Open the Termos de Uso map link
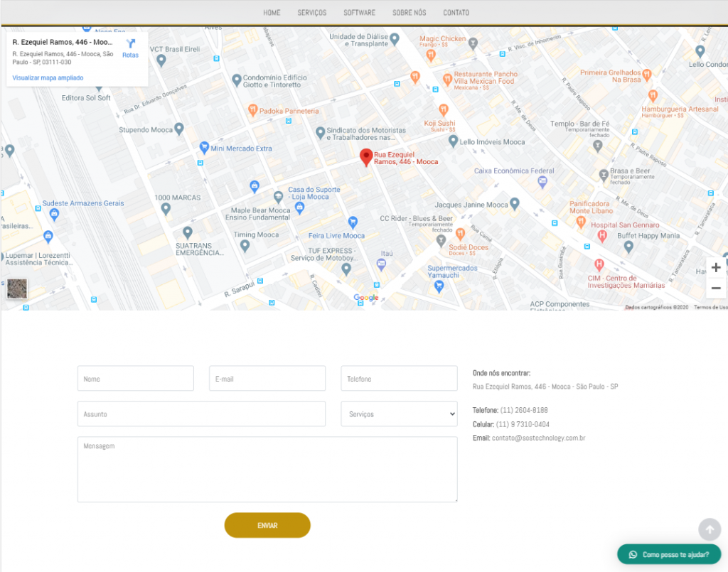Screen dimensions: 728x572 coord(710,307)
